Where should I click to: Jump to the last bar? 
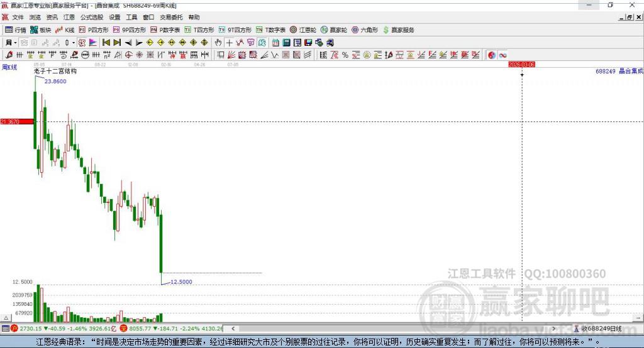click(117, 43)
